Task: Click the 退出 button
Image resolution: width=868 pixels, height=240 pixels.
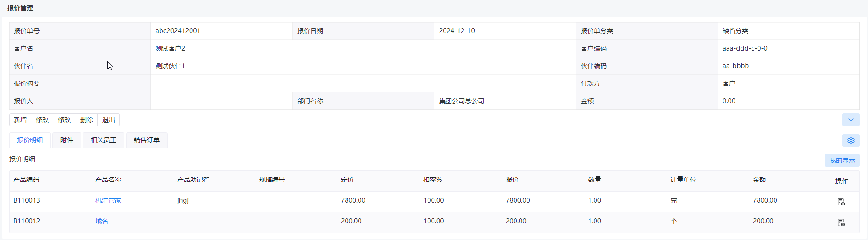Action: [x=109, y=120]
